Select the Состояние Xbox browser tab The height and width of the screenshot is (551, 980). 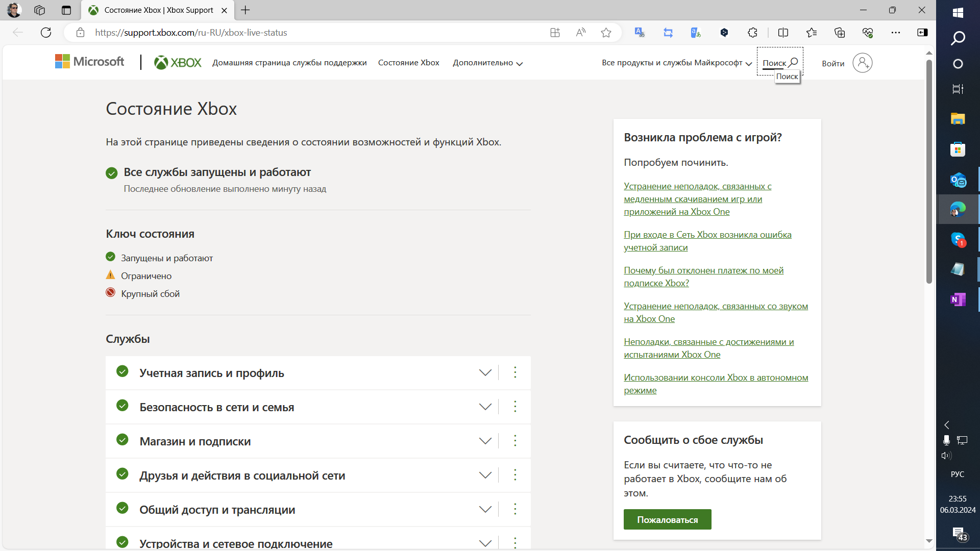pos(158,10)
